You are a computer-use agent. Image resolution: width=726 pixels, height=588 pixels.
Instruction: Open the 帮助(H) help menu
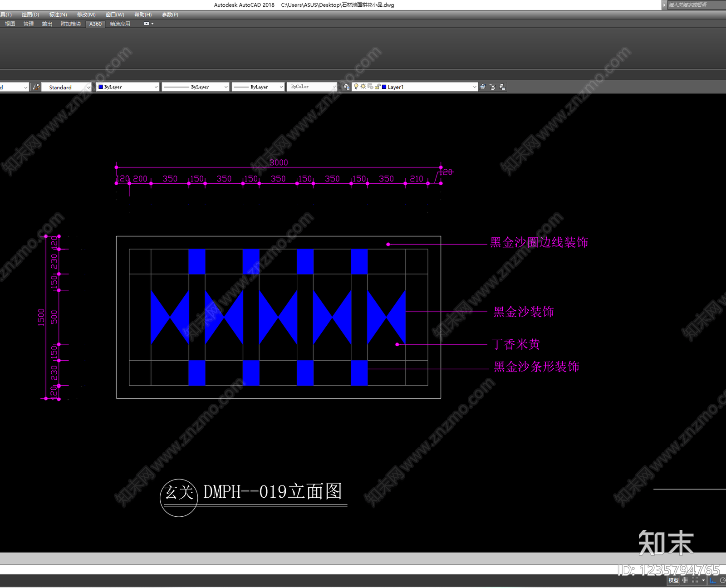143,15
